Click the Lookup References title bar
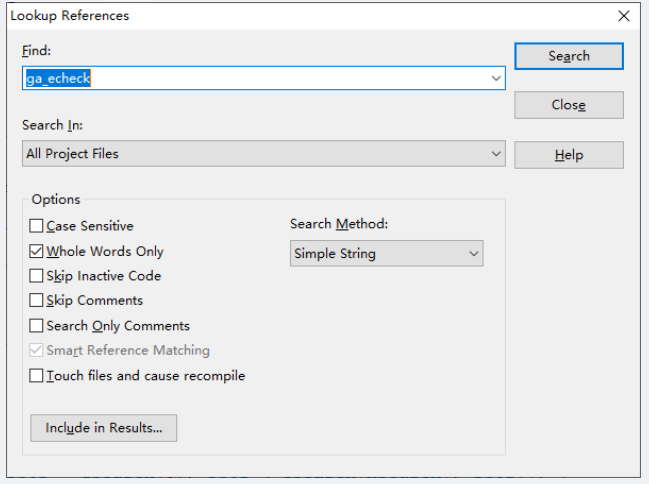Image resolution: width=649 pixels, height=484 pixels. pyautogui.click(x=300, y=16)
